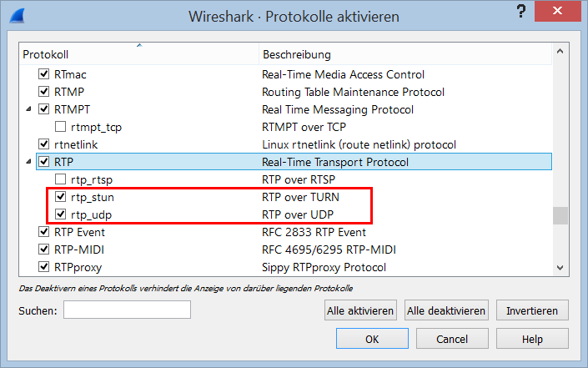Click the scrollbar up arrow

point(560,52)
